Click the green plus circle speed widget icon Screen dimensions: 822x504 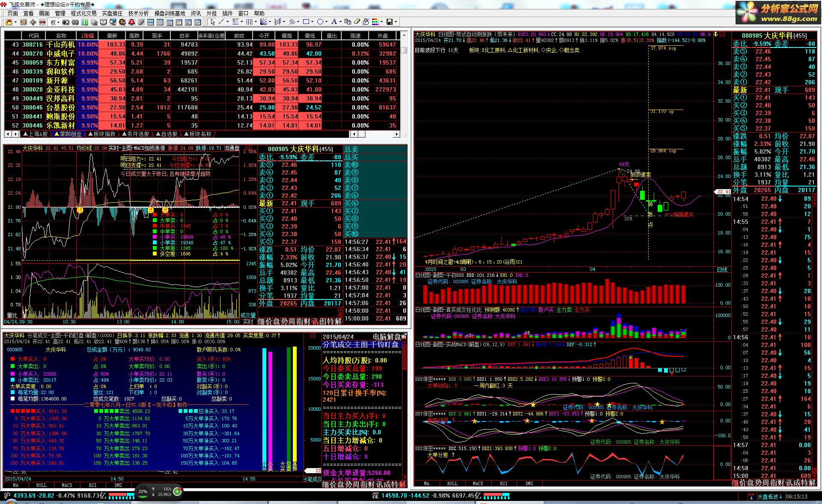(x=178, y=491)
